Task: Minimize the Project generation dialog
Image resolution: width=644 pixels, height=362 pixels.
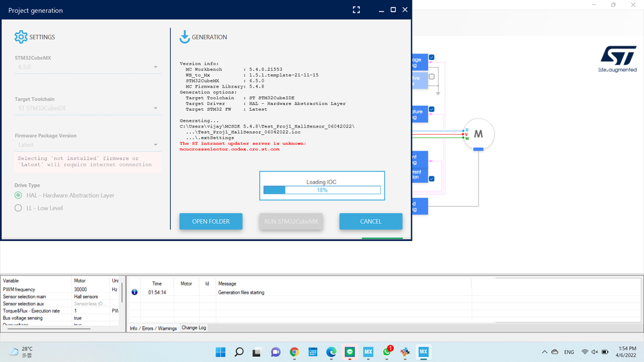Action: click(382, 10)
